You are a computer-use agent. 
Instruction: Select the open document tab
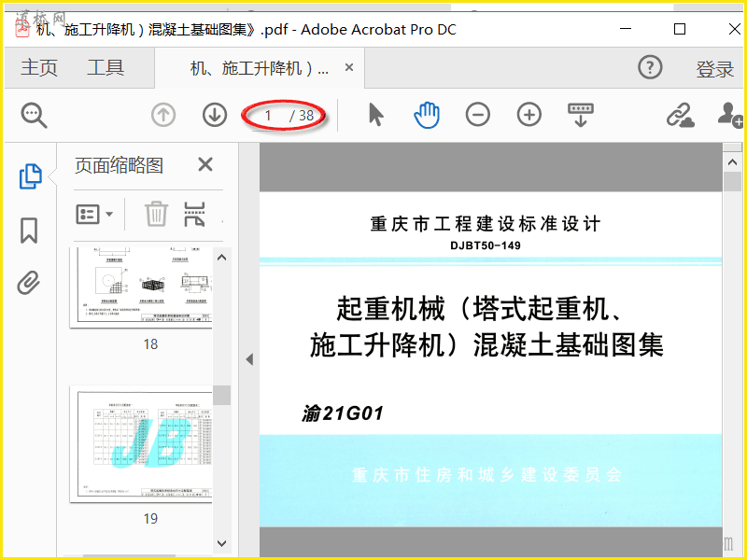click(x=260, y=68)
